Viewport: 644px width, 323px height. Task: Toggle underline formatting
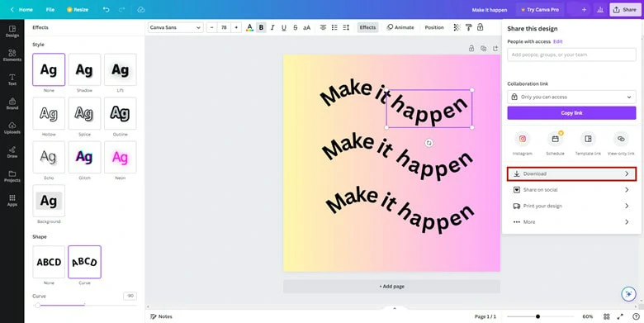(284, 27)
